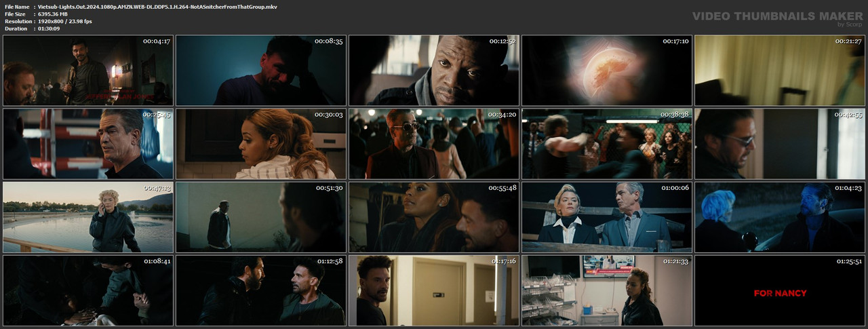
Task: Choose the frame timestamped 01:08:41
Action: coord(88,290)
